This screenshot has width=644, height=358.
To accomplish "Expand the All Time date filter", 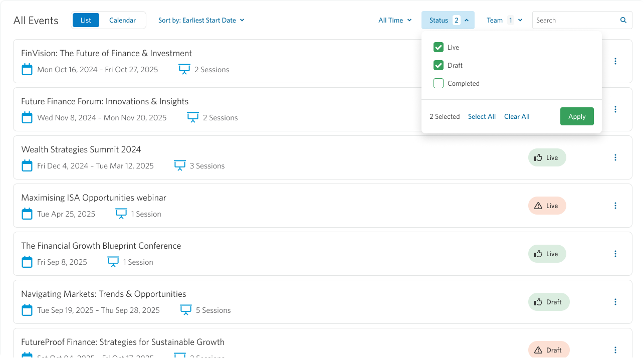I will [x=395, y=21].
